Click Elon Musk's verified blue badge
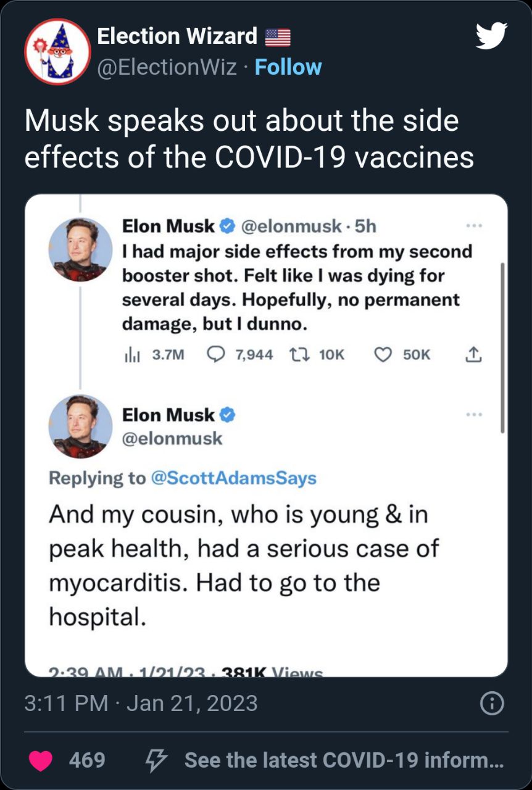This screenshot has height=790, width=532. 227,227
